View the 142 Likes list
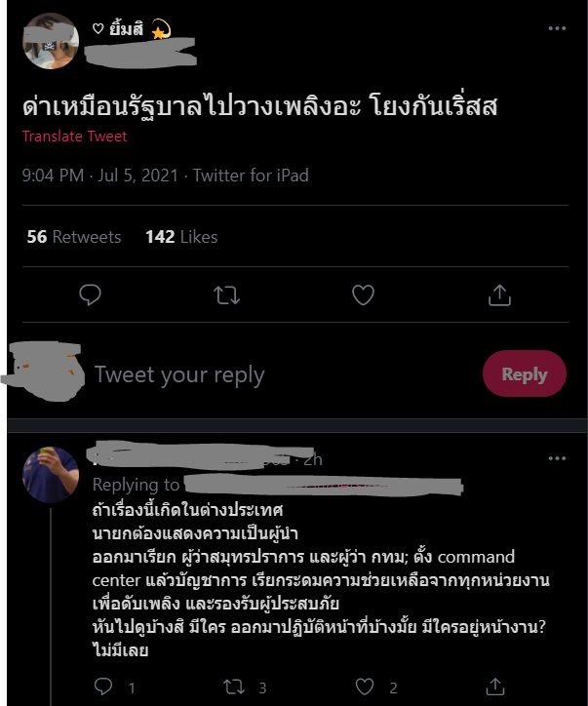 (x=181, y=237)
